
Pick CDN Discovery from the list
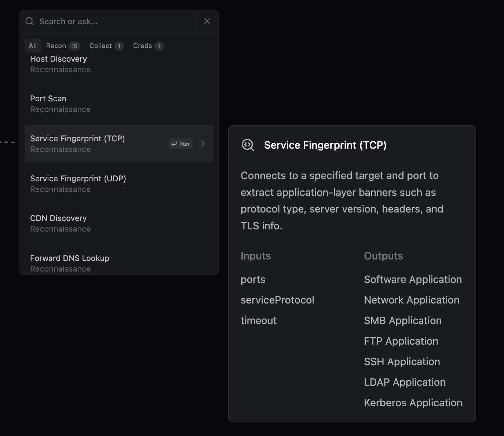59,224
